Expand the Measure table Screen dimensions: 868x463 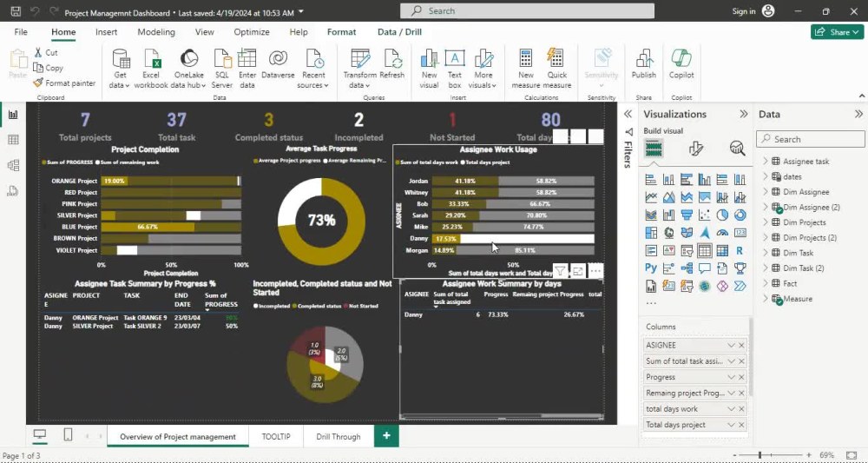coord(766,299)
